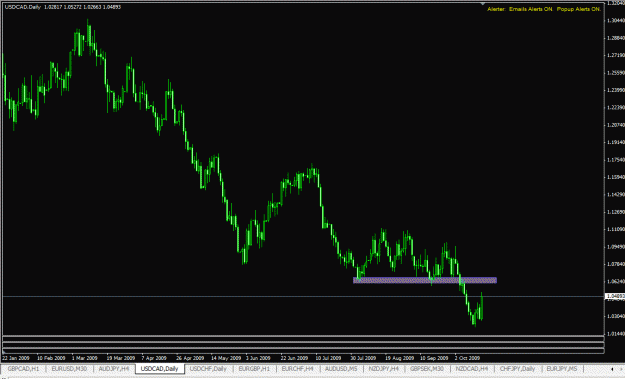The height and width of the screenshot is (379, 625).
Task: Select the GBPSEK,M30 chart tab
Action: click(x=426, y=369)
